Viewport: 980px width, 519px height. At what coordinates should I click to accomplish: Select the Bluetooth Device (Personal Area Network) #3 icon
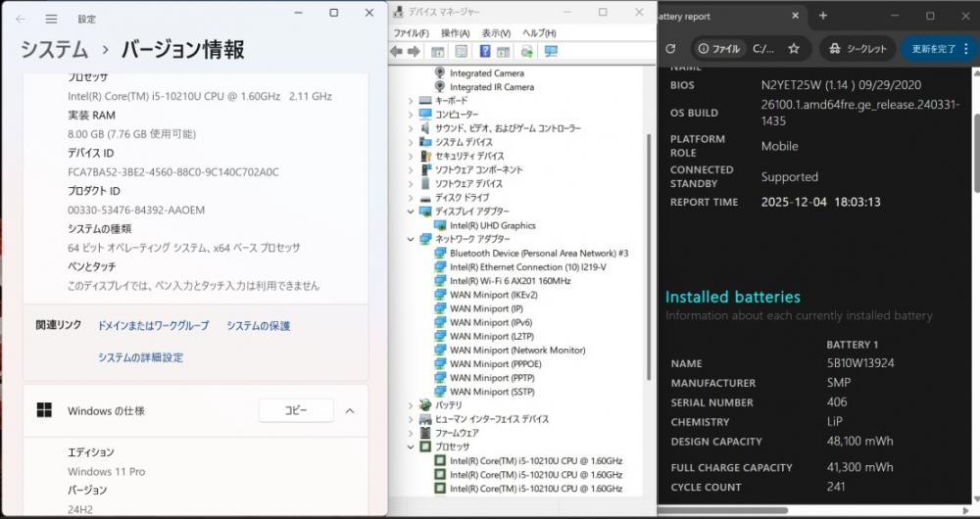pos(440,253)
